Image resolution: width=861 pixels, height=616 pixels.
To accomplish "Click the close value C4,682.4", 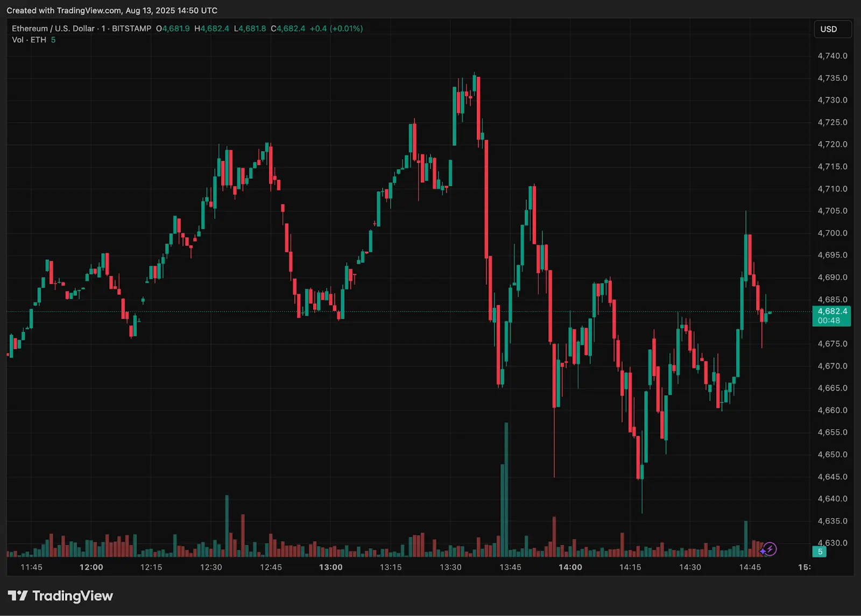I will coord(288,29).
